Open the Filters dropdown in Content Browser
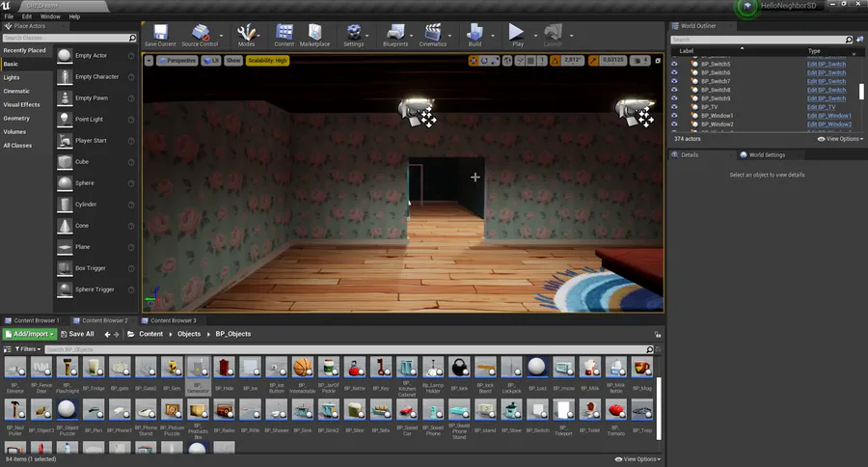 click(28, 349)
